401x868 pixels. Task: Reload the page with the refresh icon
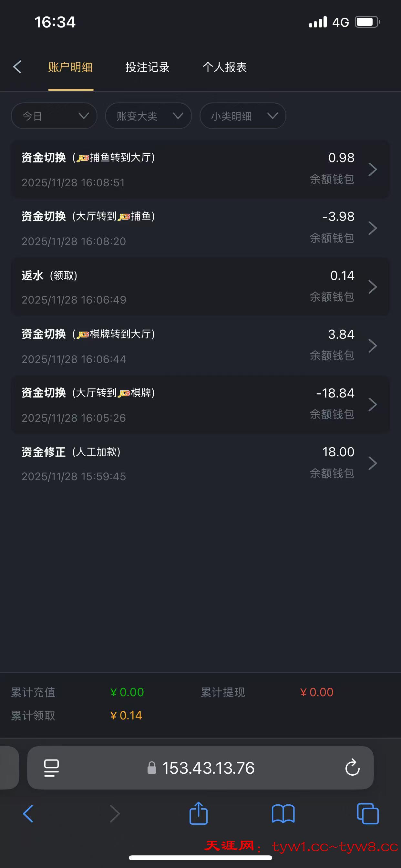click(x=352, y=767)
